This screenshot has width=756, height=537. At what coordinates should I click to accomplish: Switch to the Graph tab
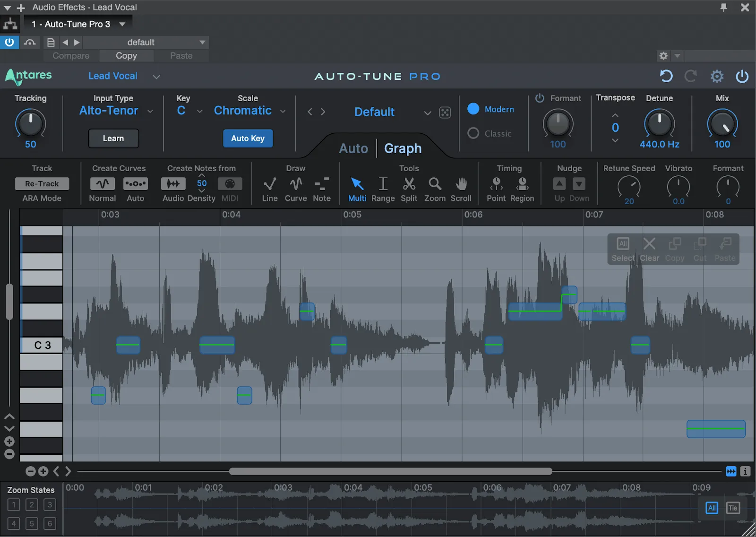click(x=403, y=148)
